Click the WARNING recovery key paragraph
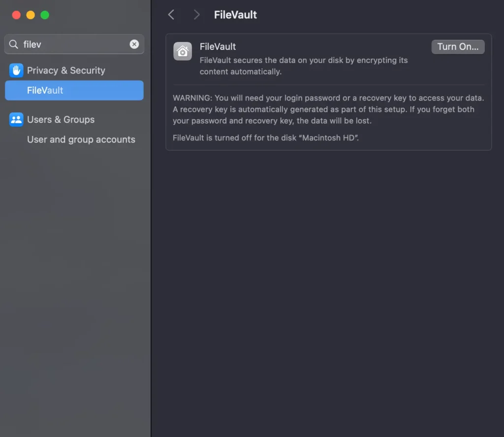504x437 pixels. pos(328,109)
